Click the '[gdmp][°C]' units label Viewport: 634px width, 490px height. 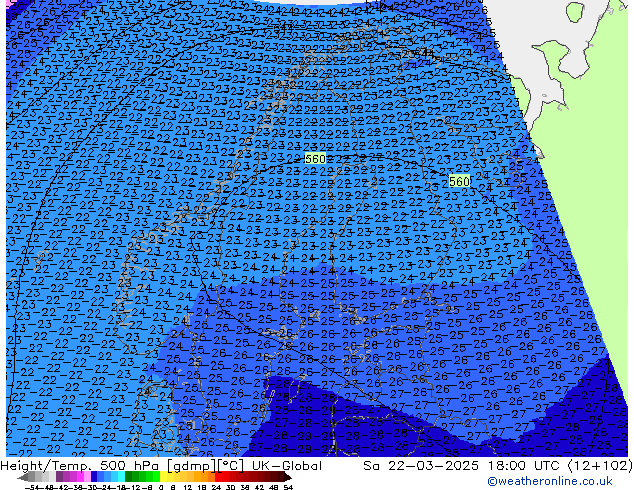(x=206, y=466)
